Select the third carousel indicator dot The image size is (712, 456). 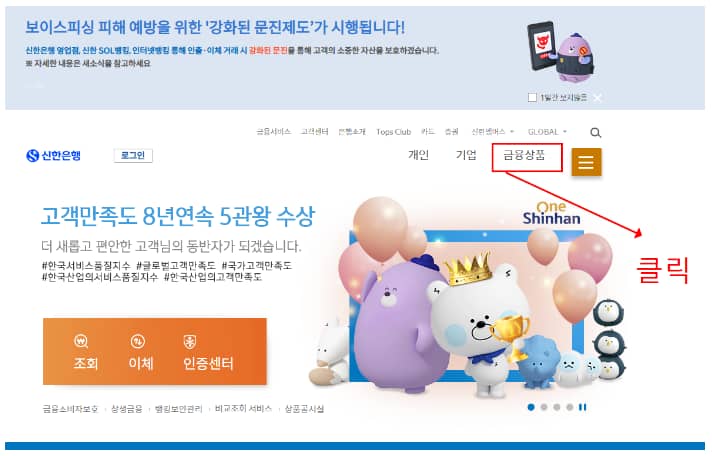[x=557, y=407]
